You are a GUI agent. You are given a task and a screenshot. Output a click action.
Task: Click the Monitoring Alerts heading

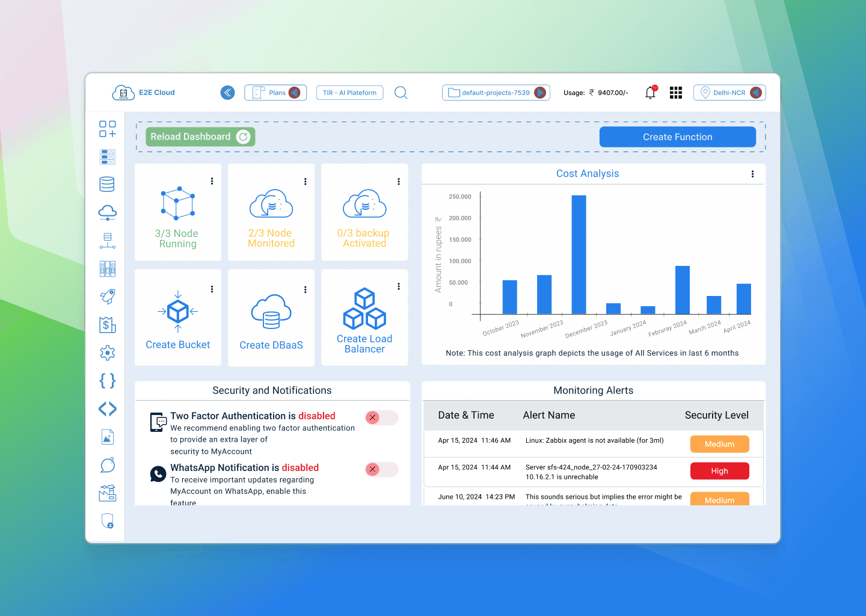(x=594, y=390)
